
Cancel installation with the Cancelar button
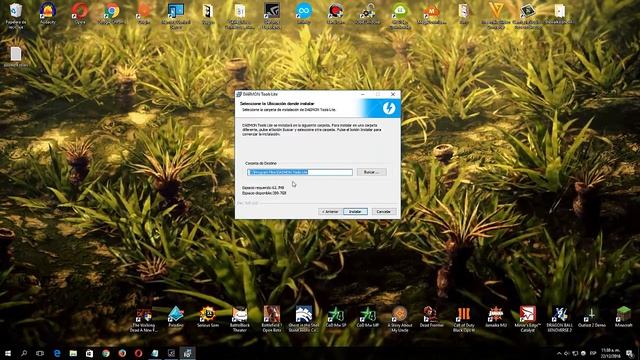383,211
